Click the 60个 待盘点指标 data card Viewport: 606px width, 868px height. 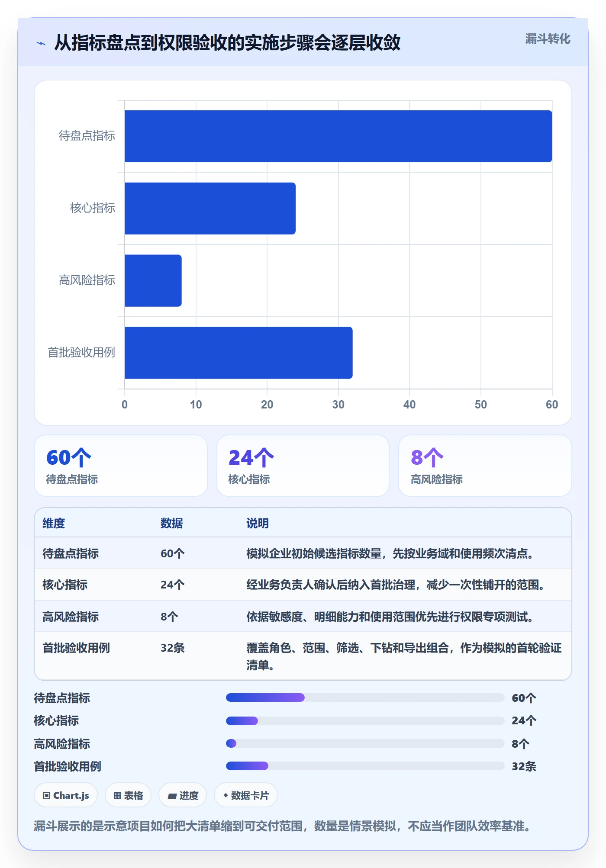click(x=121, y=466)
